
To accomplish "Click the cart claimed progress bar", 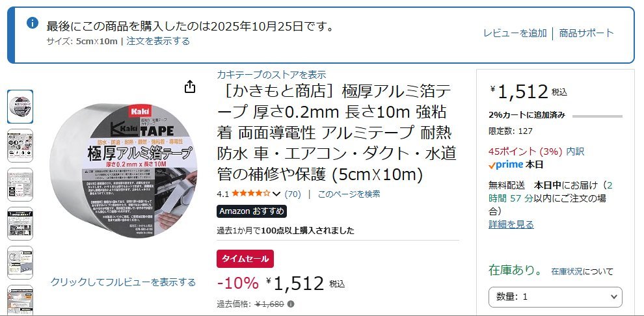I will (597, 116).
